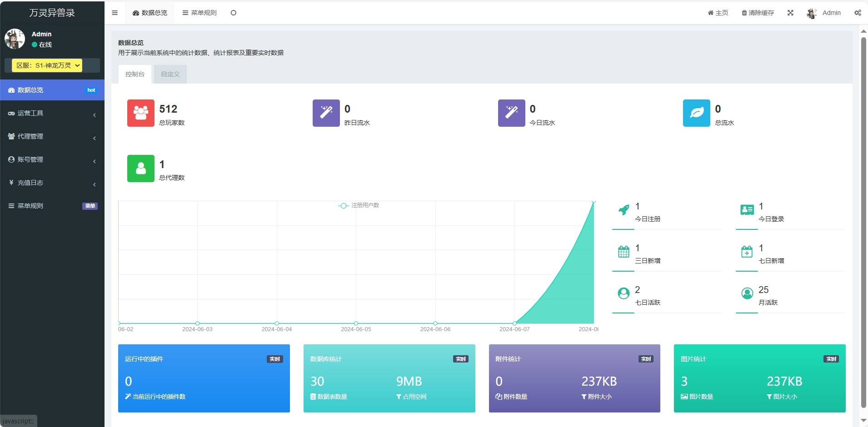The height and width of the screenshot is (427, 868).
Task: Click the refresh circle icon in tab bar
Action: (x=233, y=13)
